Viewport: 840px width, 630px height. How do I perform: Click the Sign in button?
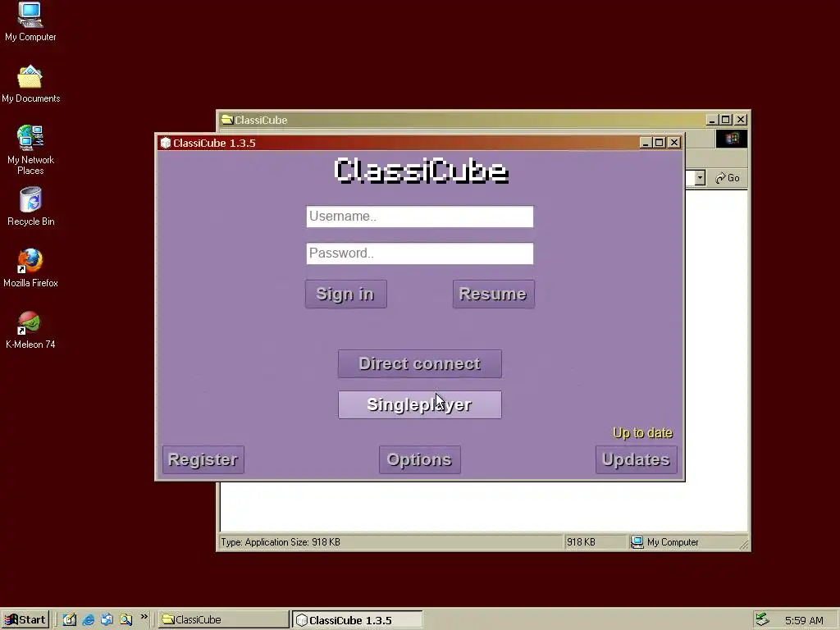pos(345,294)
